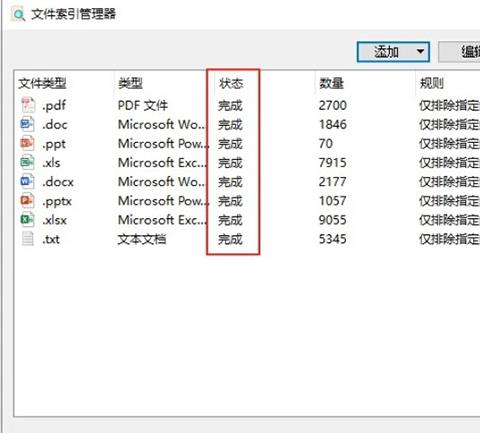480x433 pixels.
Task: Sort by the 数量 column header
Action: 331,83
